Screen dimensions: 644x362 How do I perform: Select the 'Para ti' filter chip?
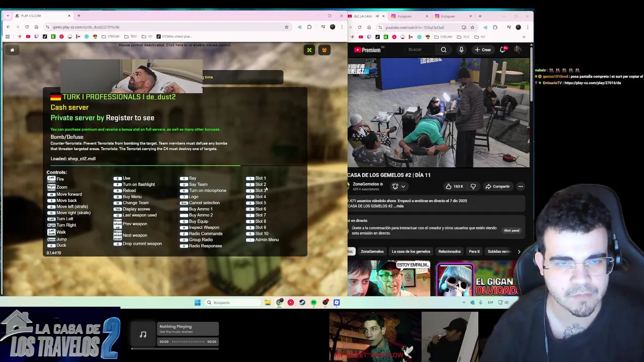(x=474, y=251)
